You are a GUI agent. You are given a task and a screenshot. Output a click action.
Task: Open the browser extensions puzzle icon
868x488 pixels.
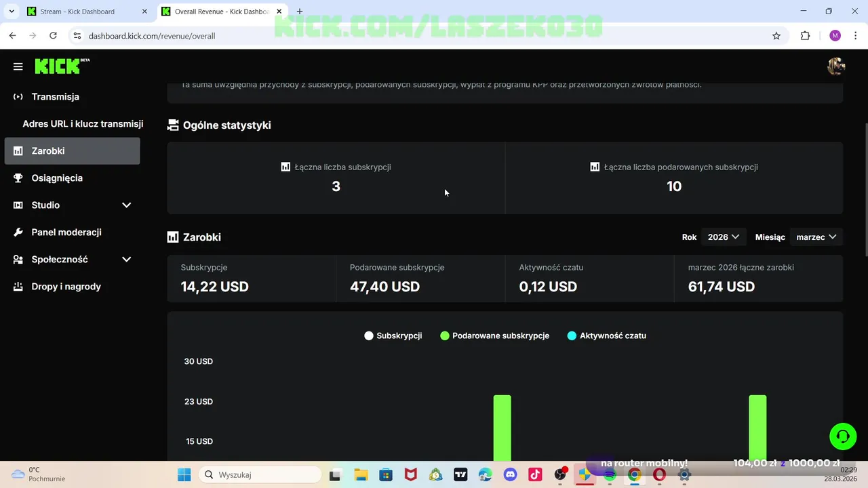click(806, 36)
